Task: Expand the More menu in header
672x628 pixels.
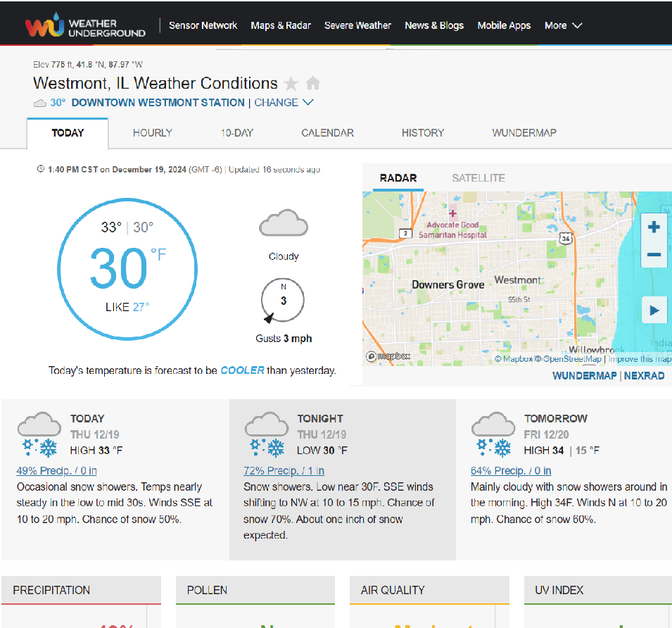Action: tap(563, 25)
